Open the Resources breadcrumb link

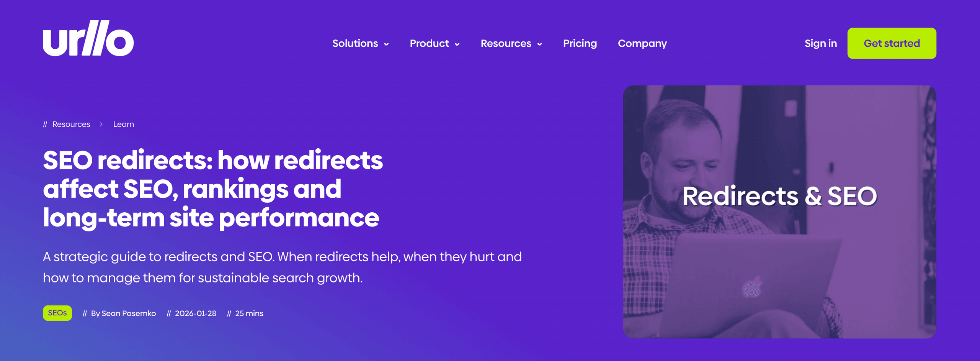pyautogui.click(x=71, y=125)
